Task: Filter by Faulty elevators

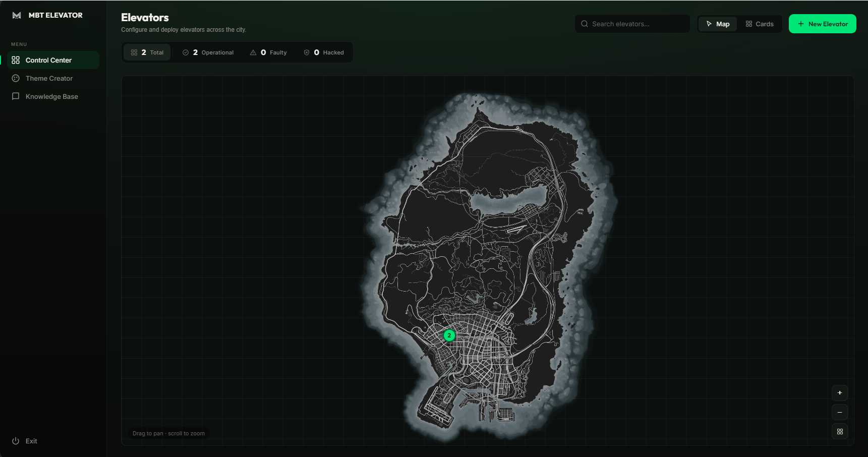Action: click(x=268, y=52)
